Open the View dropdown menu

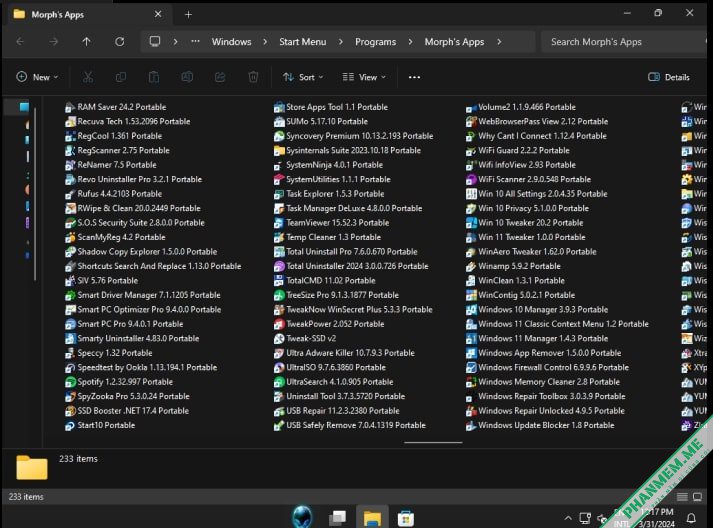[x=364, y=77]
